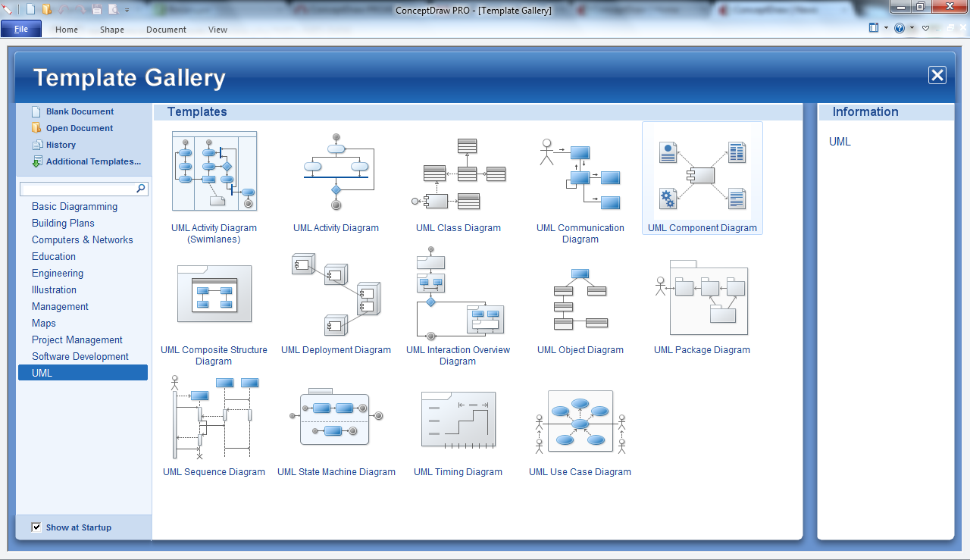Click the open folder icon in quick access toolbar

47,10
